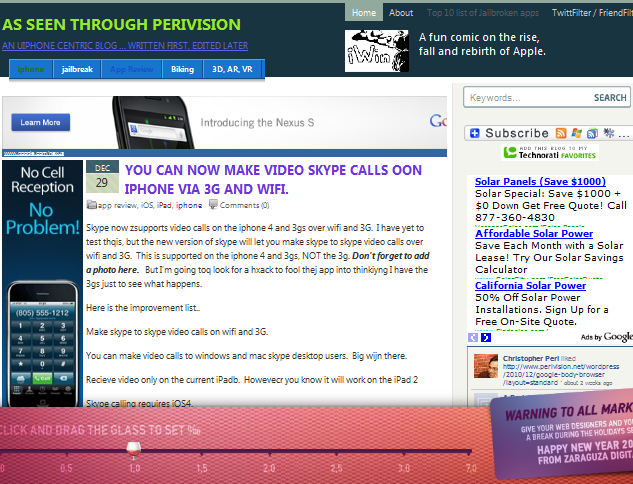This screenshot has width=633, height=484.
Task: Click the Windows Live subscribe icon
Action: point(576,133)
